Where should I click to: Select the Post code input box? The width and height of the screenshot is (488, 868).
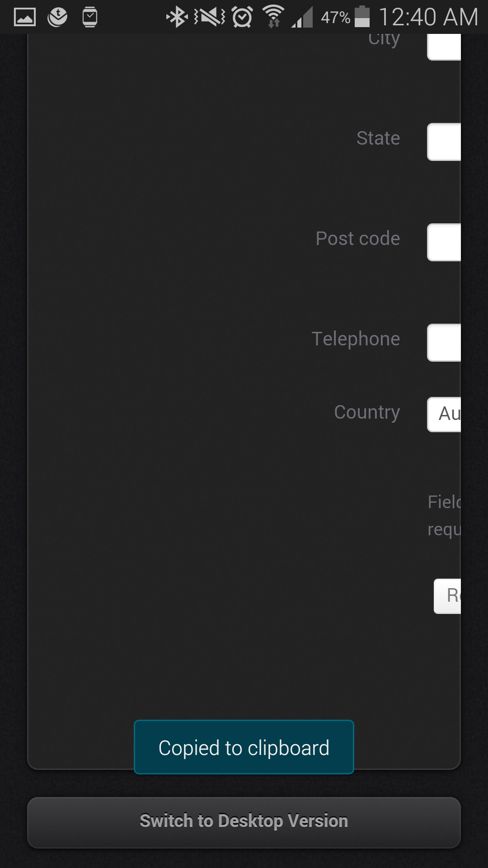click(445, 242)
